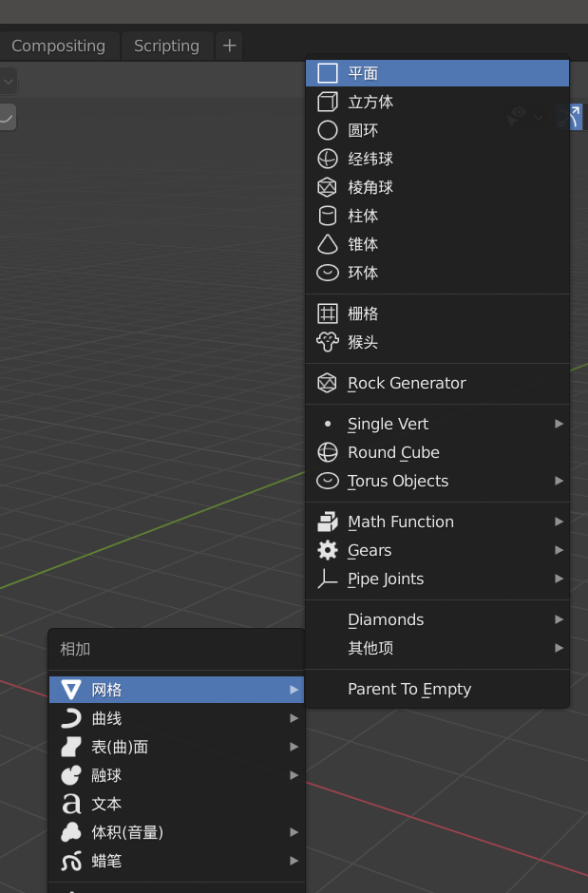
Task: Click the monkey head (猴头) icon
Action: coord(328,342)
